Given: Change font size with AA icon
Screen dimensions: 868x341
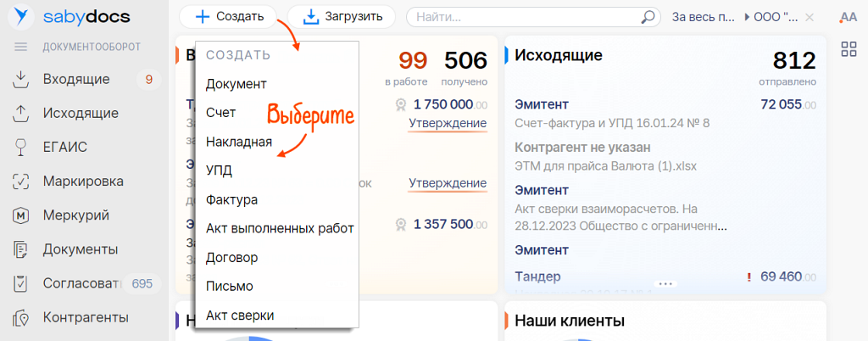Looking at the screenshot, I should click(x=848, y=17).
